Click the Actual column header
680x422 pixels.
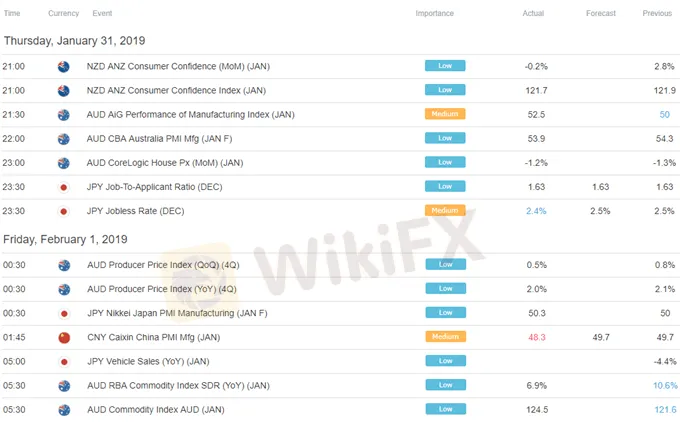533,14
